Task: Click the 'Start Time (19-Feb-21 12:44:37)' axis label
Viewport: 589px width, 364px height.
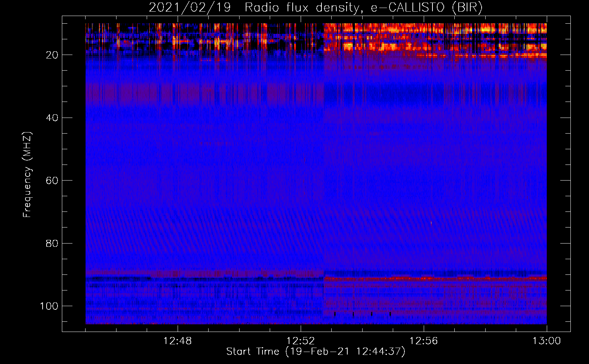Action: tap(316, 352)
